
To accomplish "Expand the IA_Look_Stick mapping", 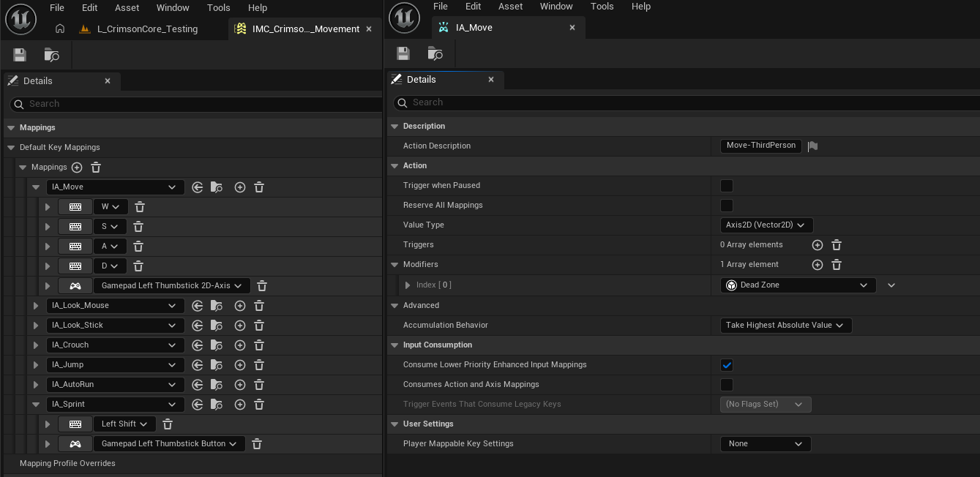I will point(36,326).
